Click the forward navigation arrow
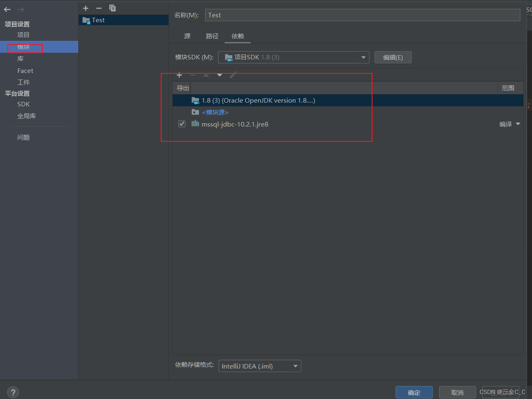 tap(21, 9)
